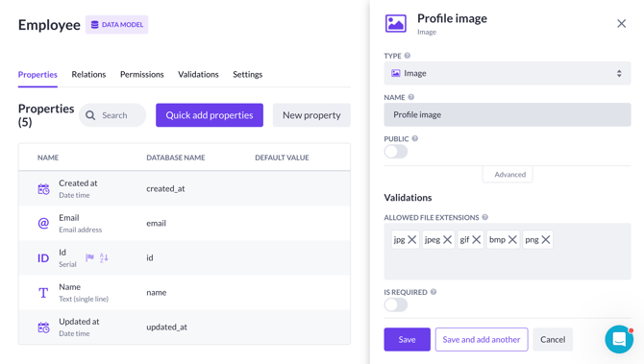Click the help icon beside NAME

point(411,97)
